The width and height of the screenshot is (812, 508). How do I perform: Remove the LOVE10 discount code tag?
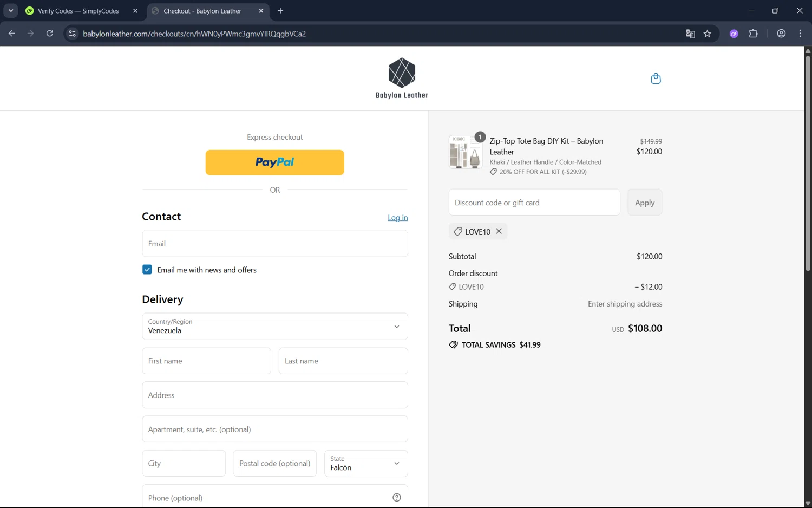(499, 231)
